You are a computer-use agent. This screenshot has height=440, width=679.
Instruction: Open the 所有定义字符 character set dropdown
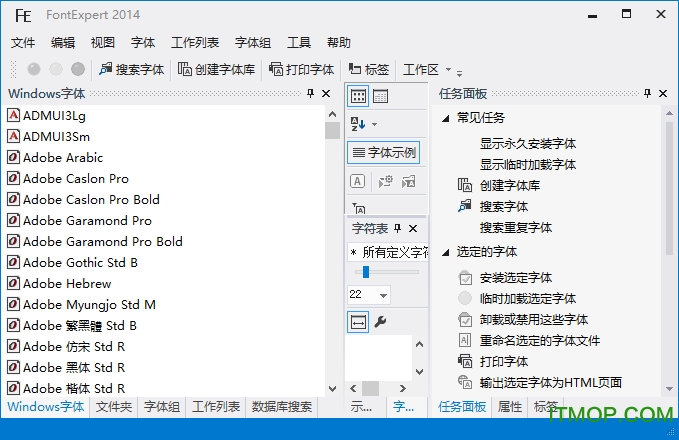point(388,252)
